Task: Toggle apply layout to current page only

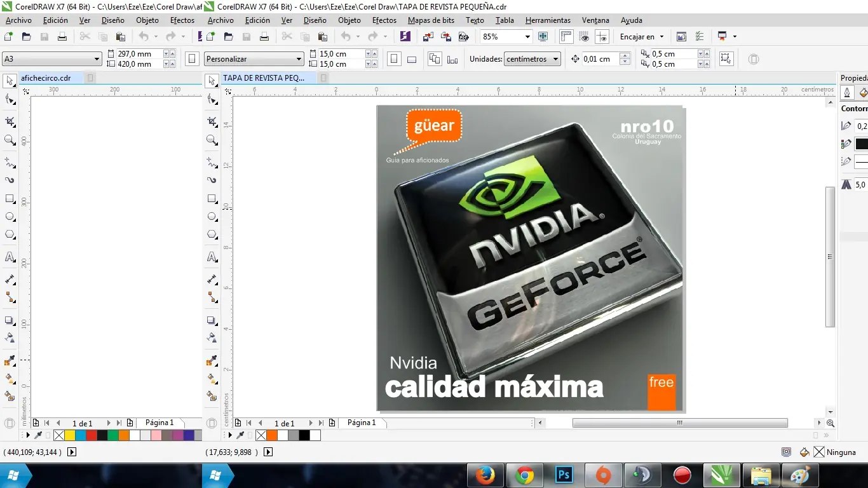Action: (452, 59)
